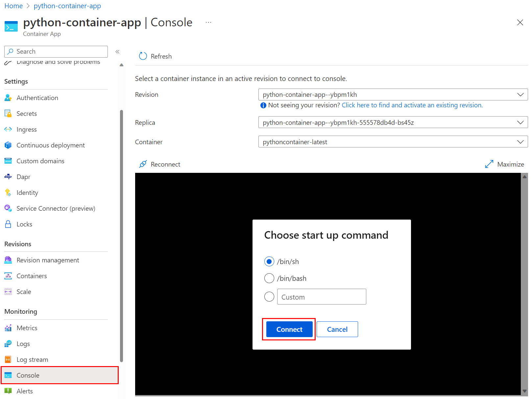Click the Authentication icon in sidebar
This screenshot has height=399, width=532.
click(8, 98)
